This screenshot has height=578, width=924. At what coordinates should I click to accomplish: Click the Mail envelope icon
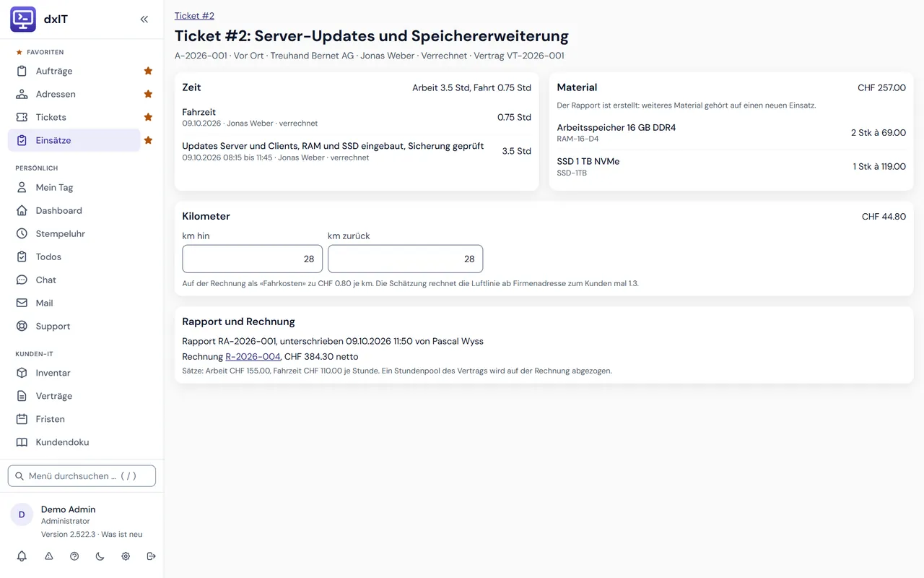click(x=22, y=303)
